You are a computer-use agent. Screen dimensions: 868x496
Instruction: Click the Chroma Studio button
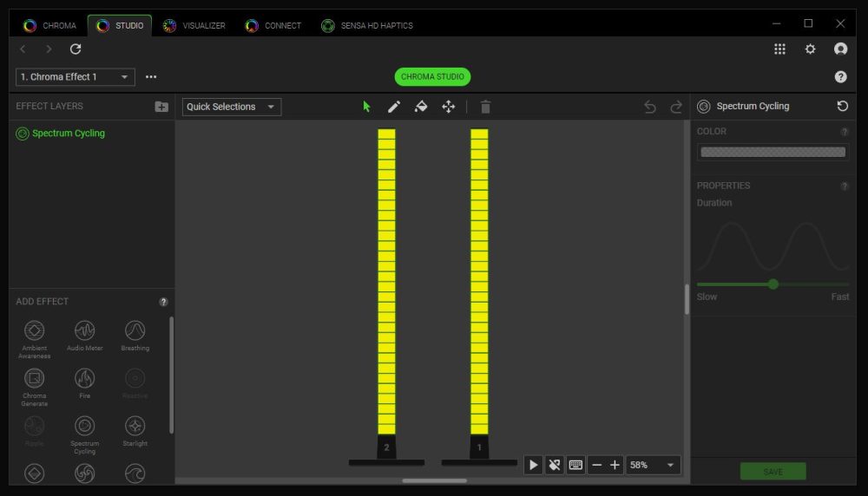[x=432, y=77]
